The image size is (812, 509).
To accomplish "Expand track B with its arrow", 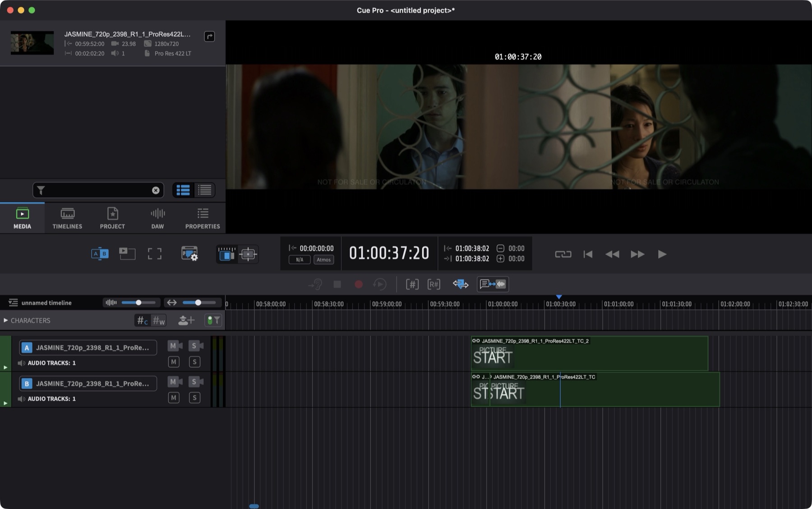I will click(x=5, y=404).
